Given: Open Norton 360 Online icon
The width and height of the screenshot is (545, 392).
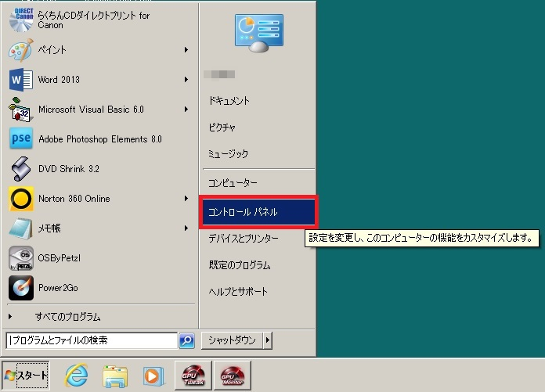Looking at the screenshot, I should pyautogui.click(x=20, y=199).
